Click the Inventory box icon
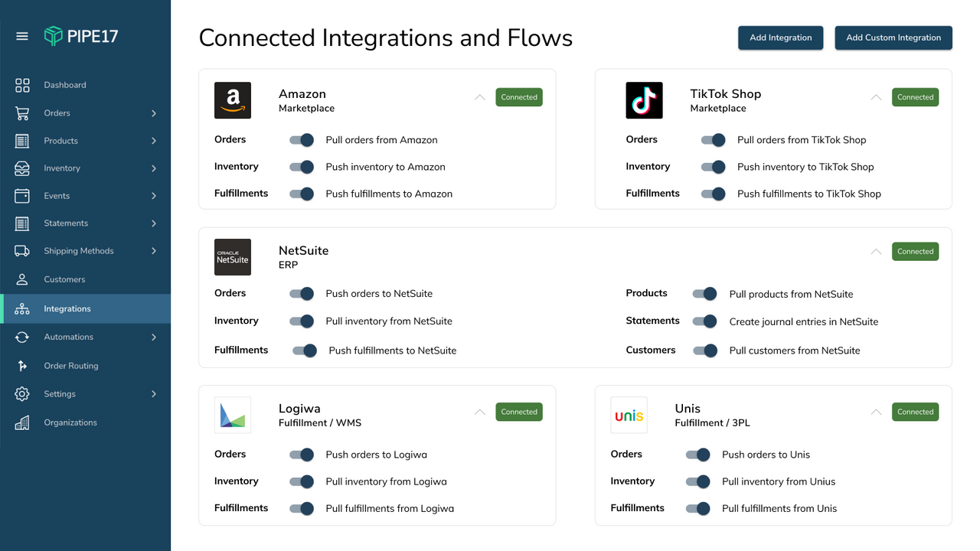Viewport: 980px width, 551px height. pos(22,168)
